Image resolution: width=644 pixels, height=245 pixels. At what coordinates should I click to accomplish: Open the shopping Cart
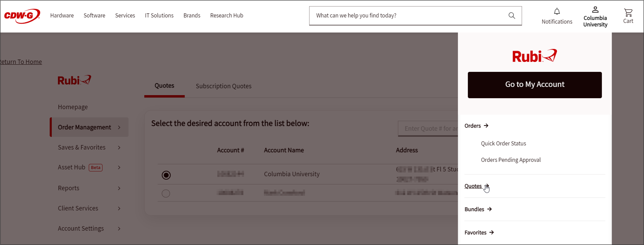pyautogui.click(x=628, y=16)
